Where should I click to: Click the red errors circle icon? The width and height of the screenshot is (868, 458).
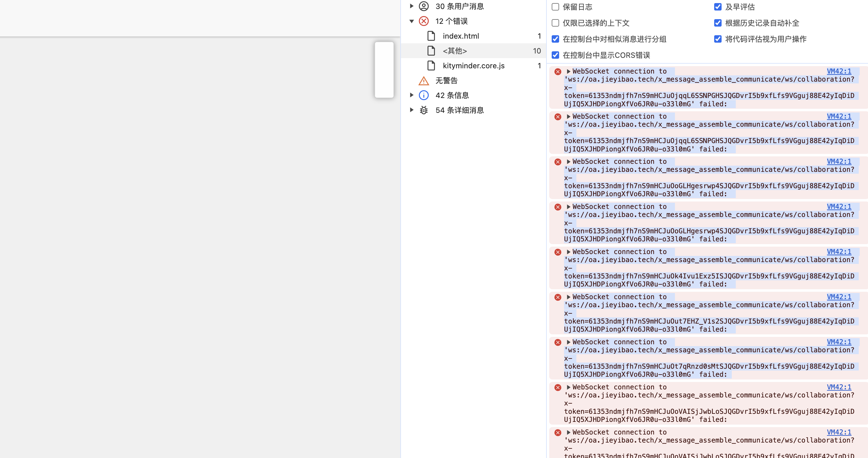click(423, 21)
